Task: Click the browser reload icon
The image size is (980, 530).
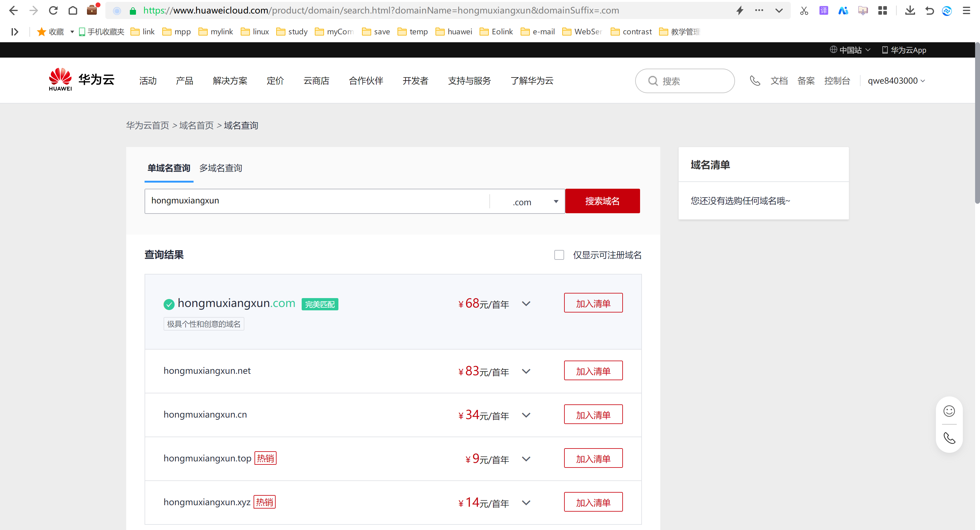Action: [x=53, y=11]
